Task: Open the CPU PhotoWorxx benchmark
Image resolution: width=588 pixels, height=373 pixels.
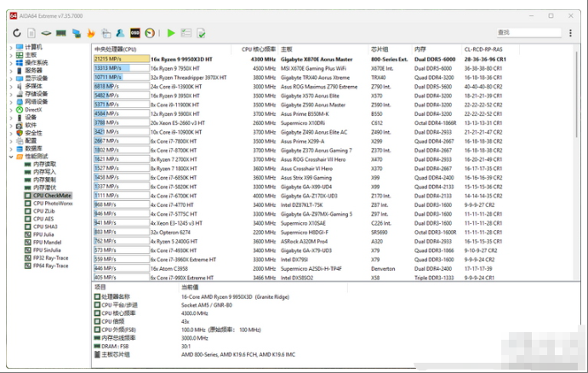Action: click(53, 204)
